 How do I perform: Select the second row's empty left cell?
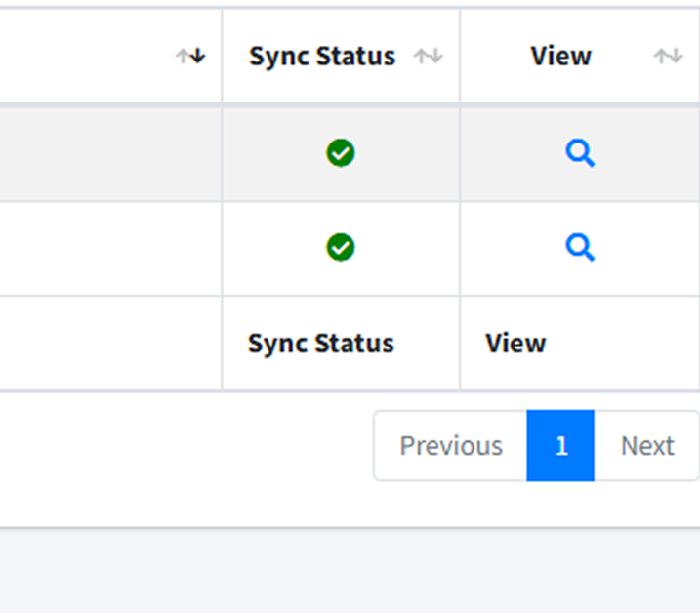click(110, 249)
